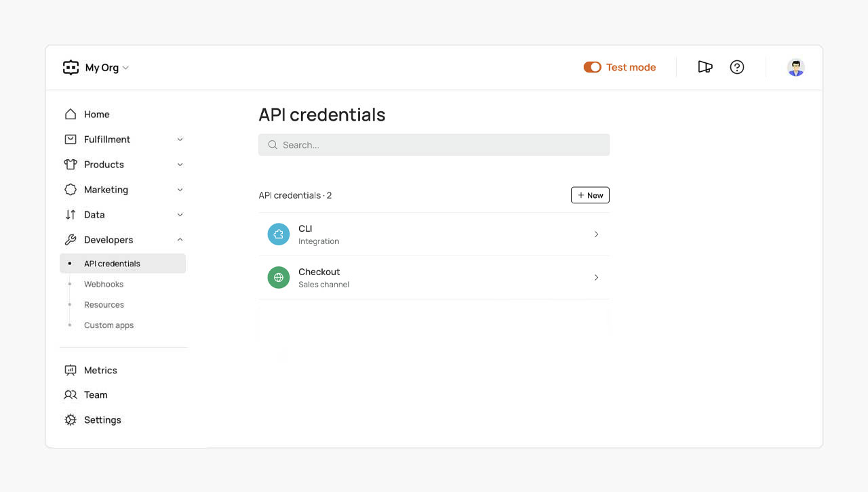The height and width of the screenshot is (492, 868).
Task: Click the Home house icon
Action: (x=71, y=115)
